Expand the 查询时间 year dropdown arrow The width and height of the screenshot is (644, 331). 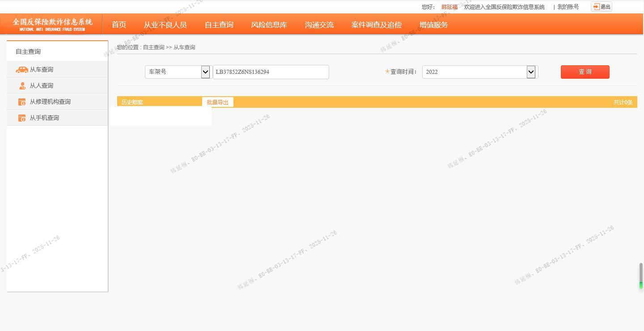[x=531, y=72]
